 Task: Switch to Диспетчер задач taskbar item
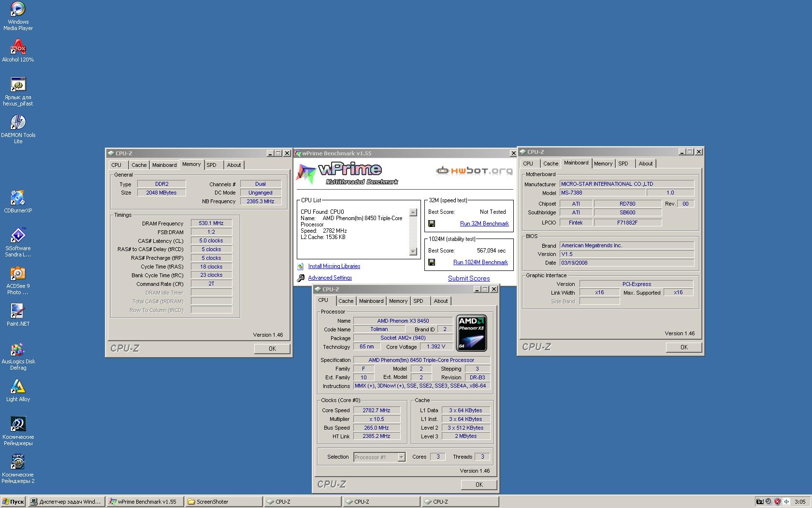coord(66,502)
